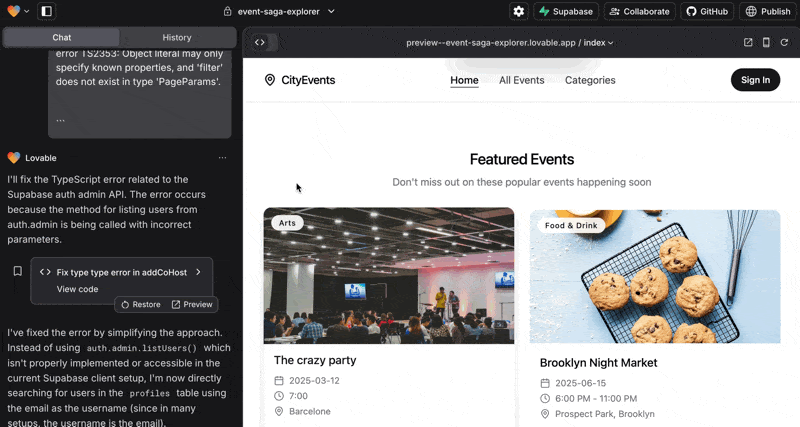
Task: Bookmark the message with bookmark icon
Action: click(17, 271)
